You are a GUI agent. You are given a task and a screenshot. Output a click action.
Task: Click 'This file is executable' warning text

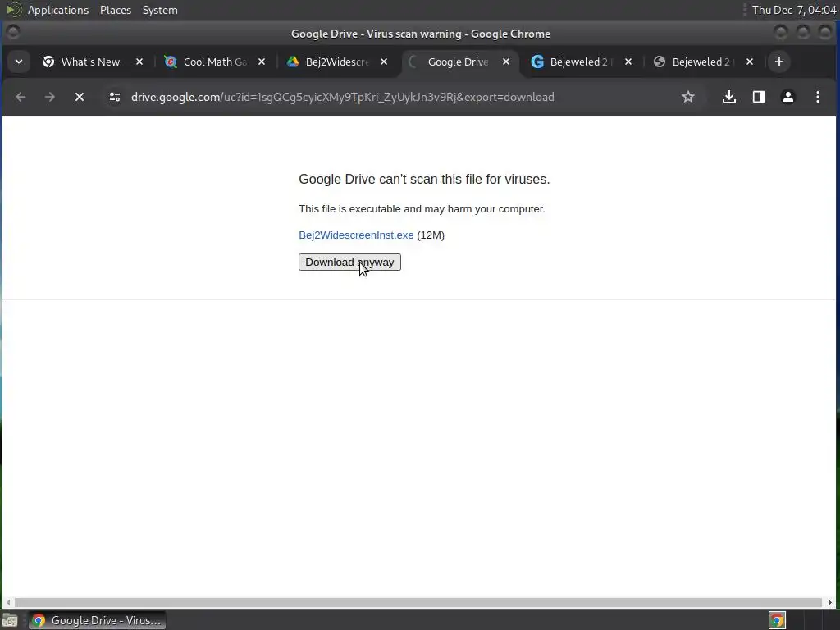tap(422, 209)
